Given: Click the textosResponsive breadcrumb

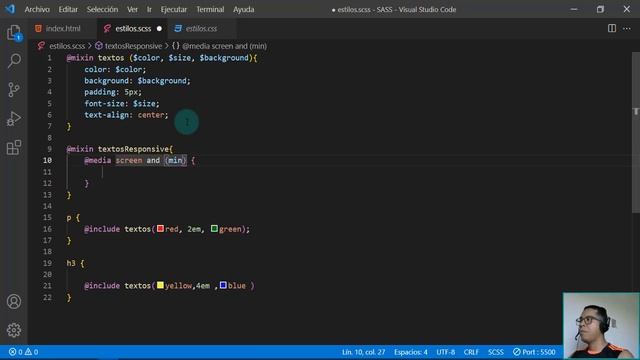Looking at the screenshot, I should coord(133,46).
